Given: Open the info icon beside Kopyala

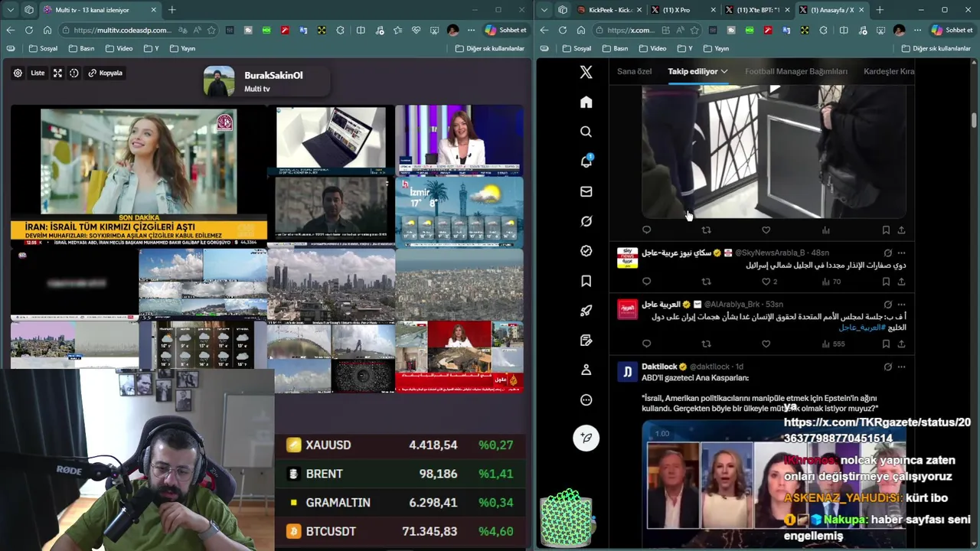Looking at the screenshot, I should click(x=74, y=73).
